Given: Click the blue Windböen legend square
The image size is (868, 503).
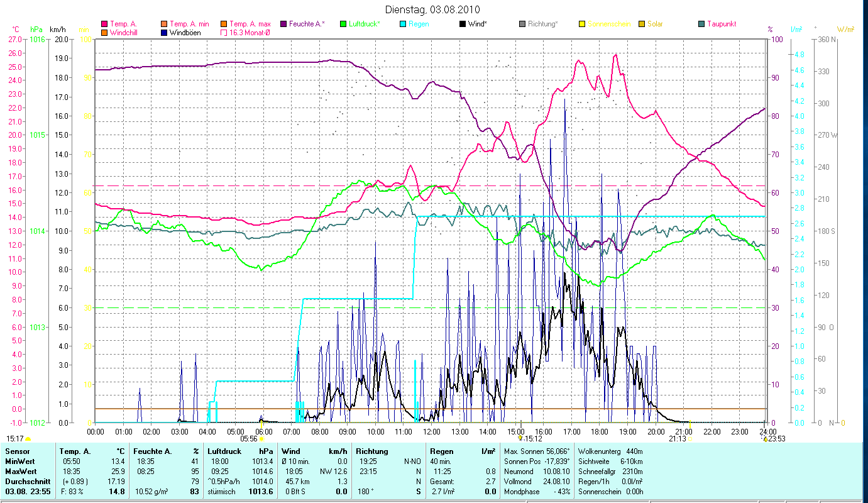Looking at the screenshot, I should [x=164, y=33].
